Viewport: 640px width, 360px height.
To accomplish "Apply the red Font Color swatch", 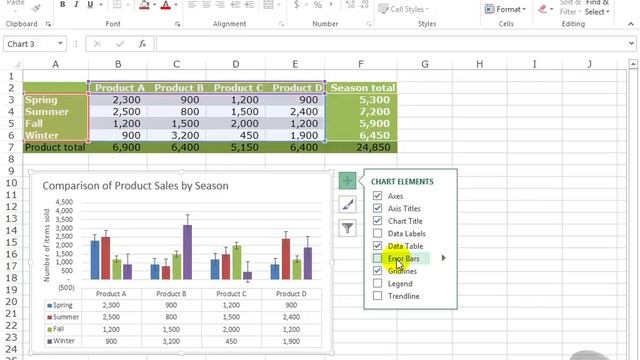I will pyautogui.click(x=166, y=4).
